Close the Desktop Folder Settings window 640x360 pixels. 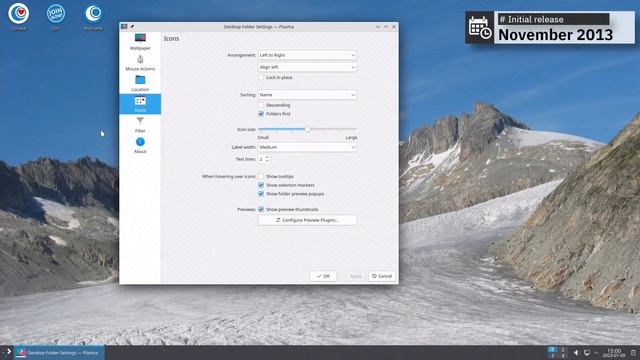pos(394,27)
